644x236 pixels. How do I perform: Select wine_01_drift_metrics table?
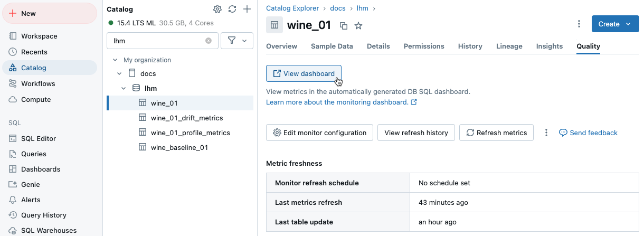pyautogui.click(x=186, y=118)
